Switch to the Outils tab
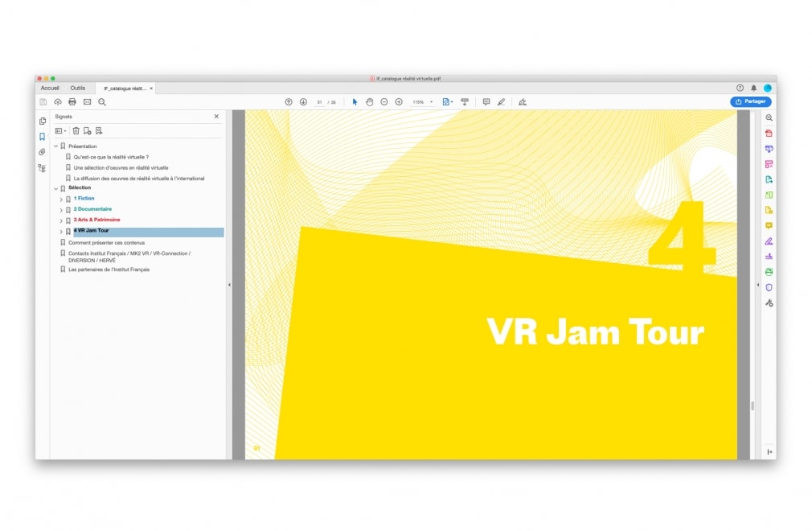This screenshot has height=531, width=812. coord(77,88)
